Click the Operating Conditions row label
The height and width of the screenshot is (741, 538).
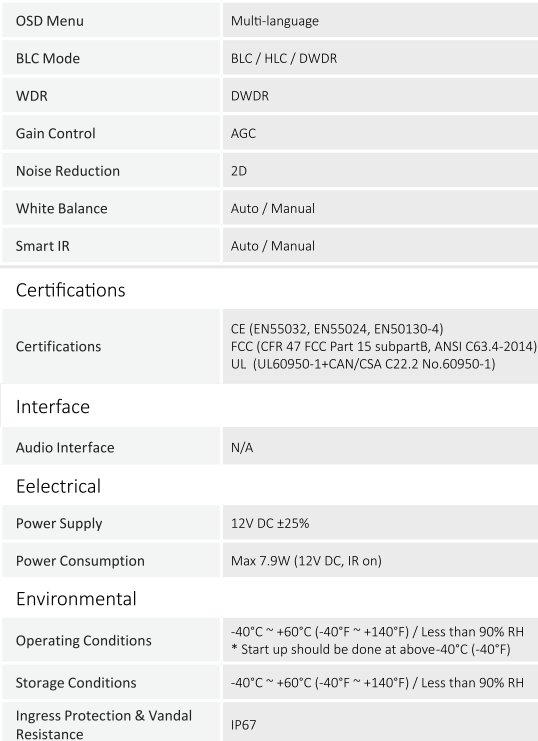[84, 640]
